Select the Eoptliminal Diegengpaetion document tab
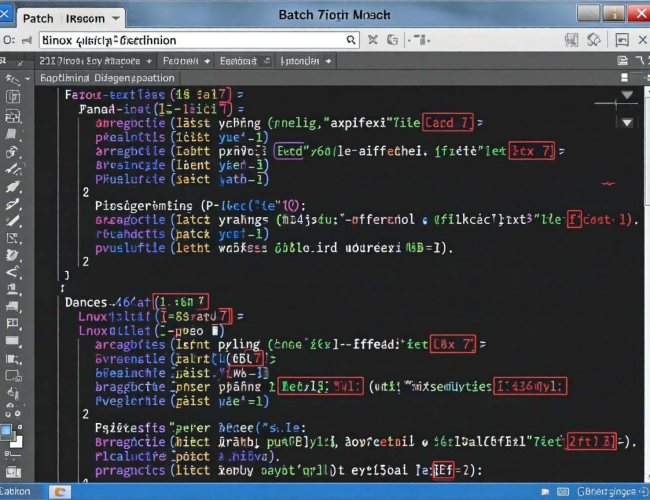 (x=107, y=78)
